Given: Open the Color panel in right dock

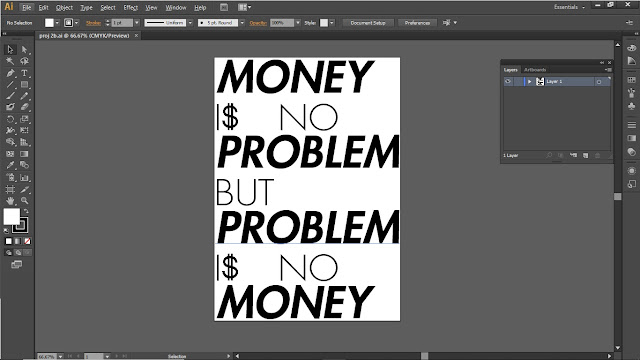Looking at the screenshot, I should point(631,48).
